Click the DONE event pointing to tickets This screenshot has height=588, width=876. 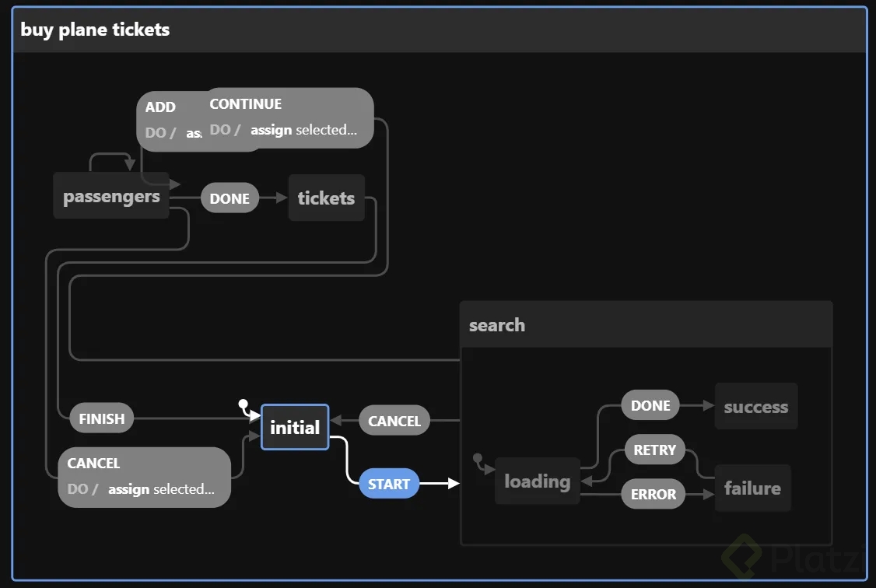pos(230,198)
